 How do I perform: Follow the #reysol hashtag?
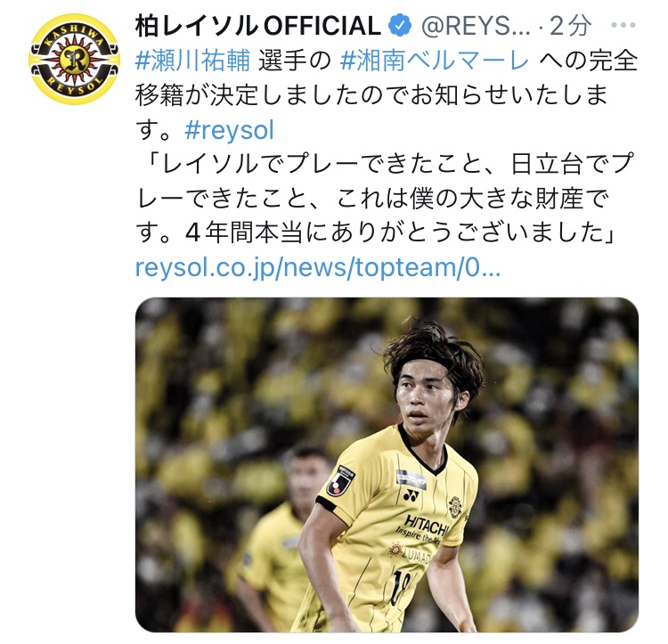point(229,130)
